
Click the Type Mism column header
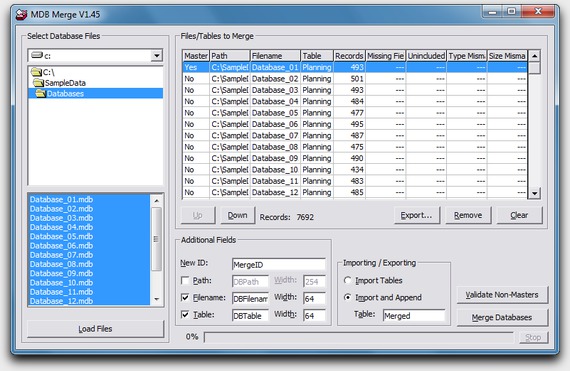pyautogui.click(x=467, y=56)
